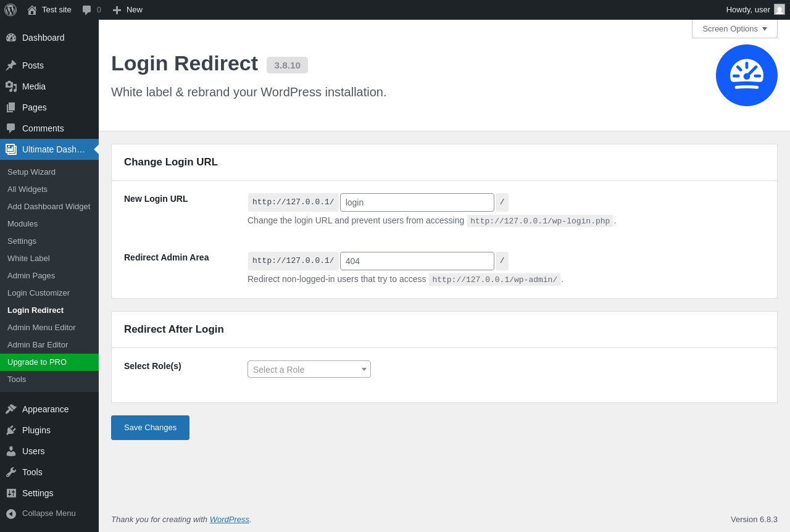790x532 pixels.
Task: Click Upgrade to PRO
Action: [x=37, y=362]
